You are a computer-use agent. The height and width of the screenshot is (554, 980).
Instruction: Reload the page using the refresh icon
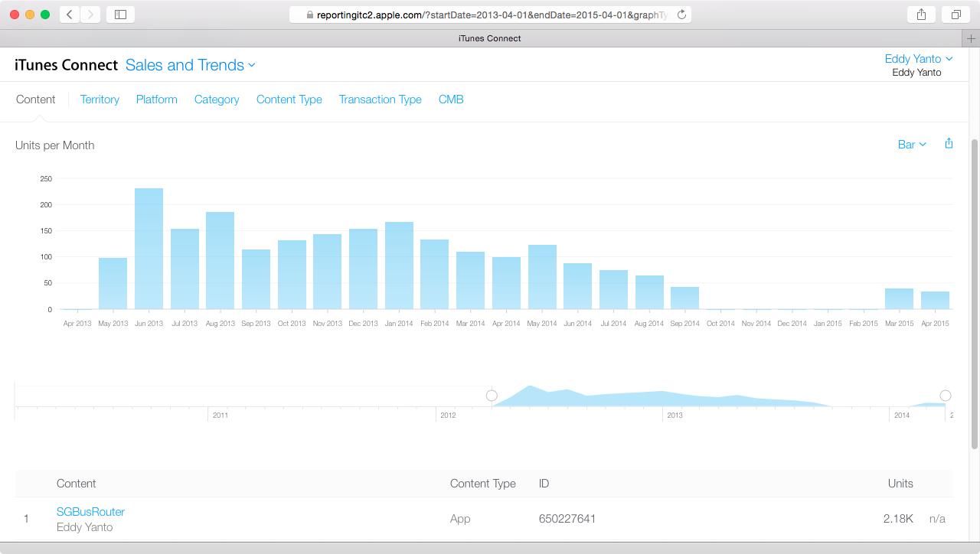(x=681, y=15)
